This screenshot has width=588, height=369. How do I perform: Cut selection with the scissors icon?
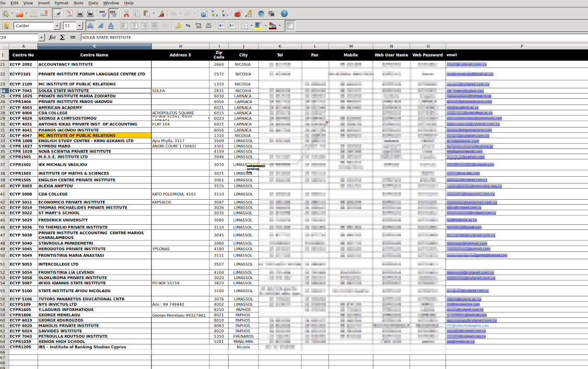(x=126, y=14)
